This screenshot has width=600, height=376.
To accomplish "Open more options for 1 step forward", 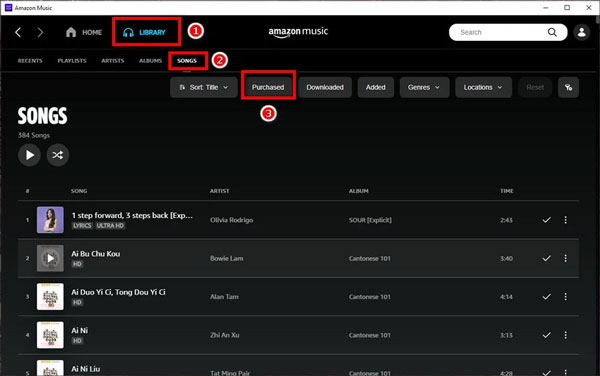I will [565, 220].
